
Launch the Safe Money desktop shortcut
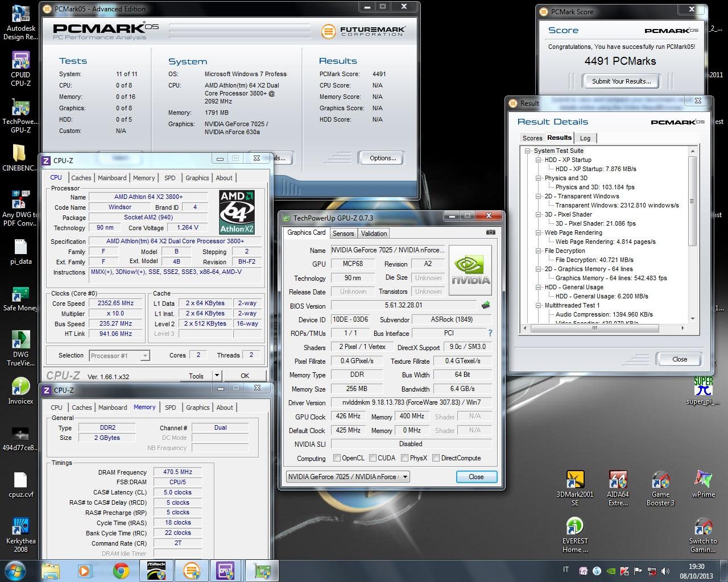click(x=20, y=298)
